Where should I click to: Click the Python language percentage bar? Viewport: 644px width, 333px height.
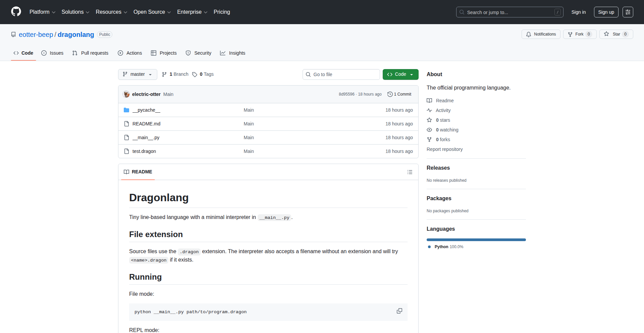tap(476, 239)
